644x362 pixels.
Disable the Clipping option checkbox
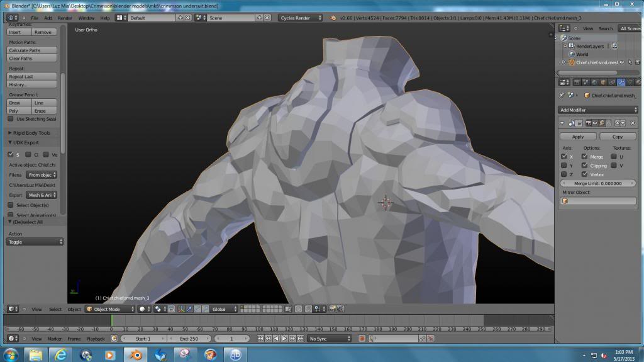pos(585,166)
